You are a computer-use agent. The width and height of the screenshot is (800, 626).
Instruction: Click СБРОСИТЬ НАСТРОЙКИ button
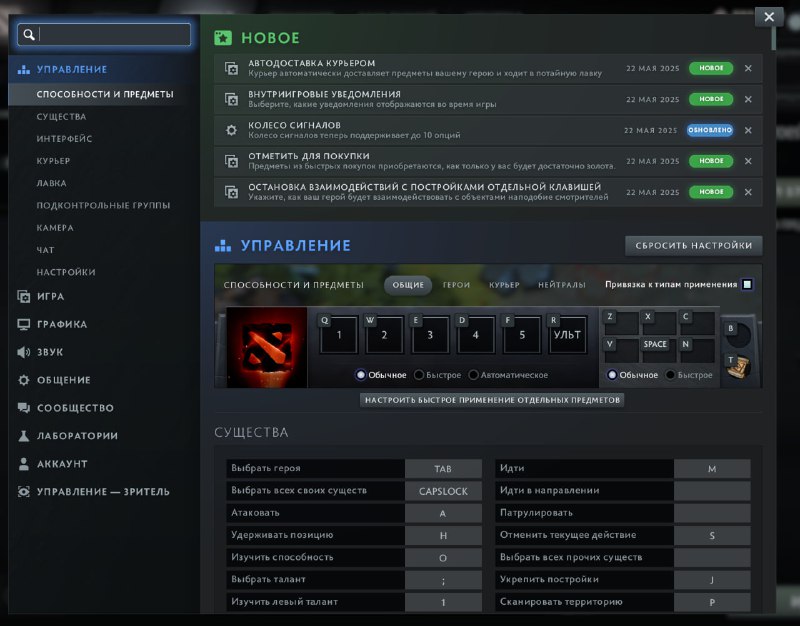(x=693, y=245)
